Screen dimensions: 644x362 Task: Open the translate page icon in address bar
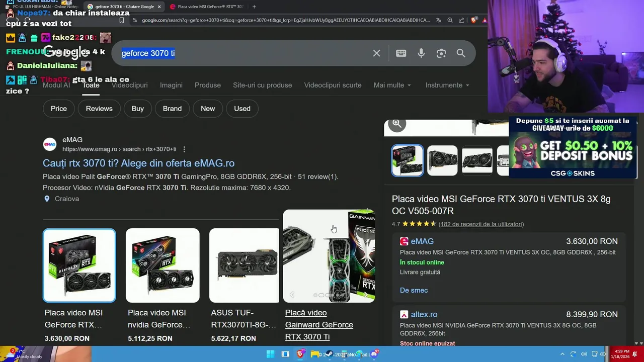pos(439,20)
